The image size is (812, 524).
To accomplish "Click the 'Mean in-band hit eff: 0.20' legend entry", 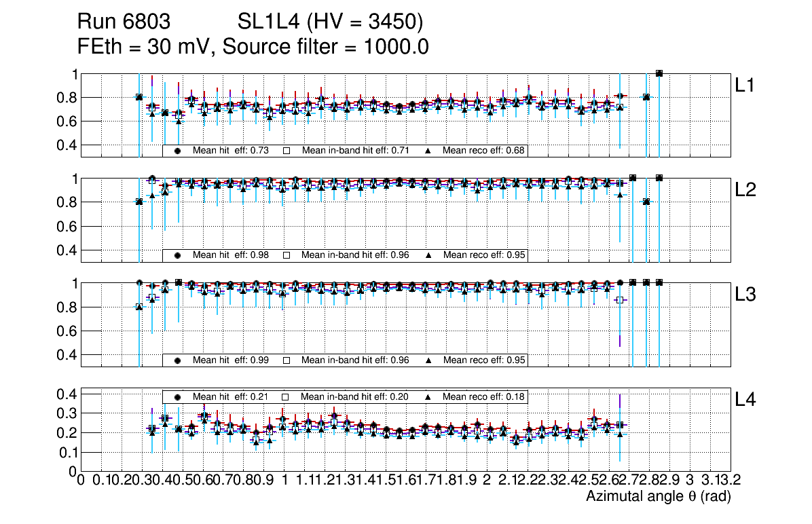I will point(355,396).
